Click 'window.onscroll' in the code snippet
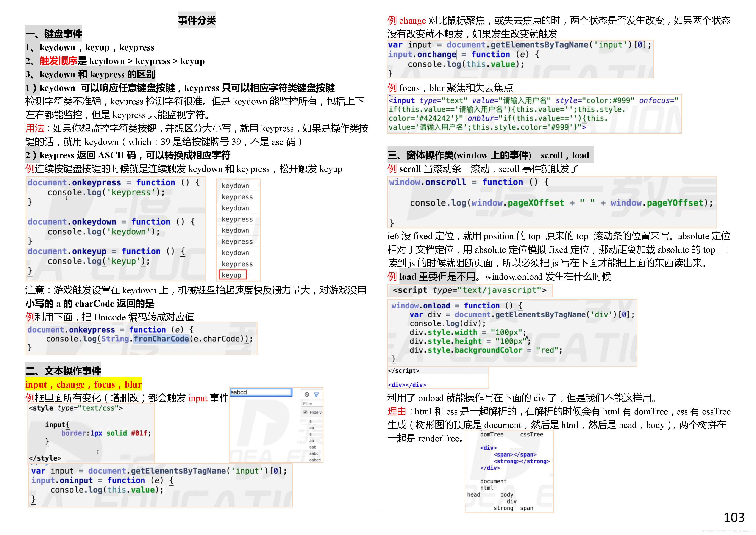The image size is (756, 535). coord(427,182)
